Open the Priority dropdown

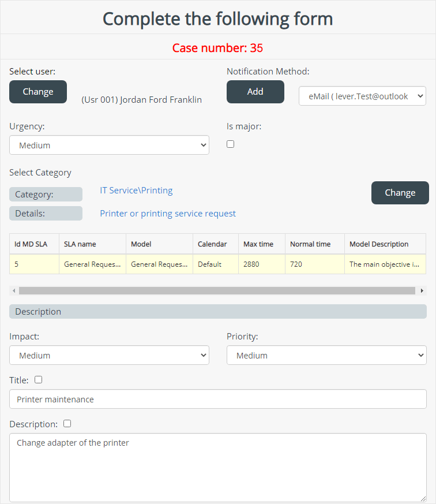[326, 355]
